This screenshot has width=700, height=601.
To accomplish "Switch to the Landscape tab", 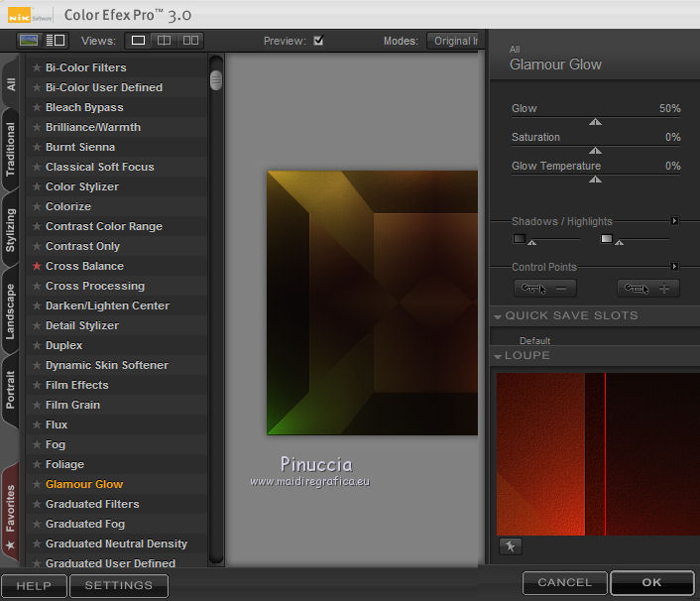I will (x=11, y=311).
